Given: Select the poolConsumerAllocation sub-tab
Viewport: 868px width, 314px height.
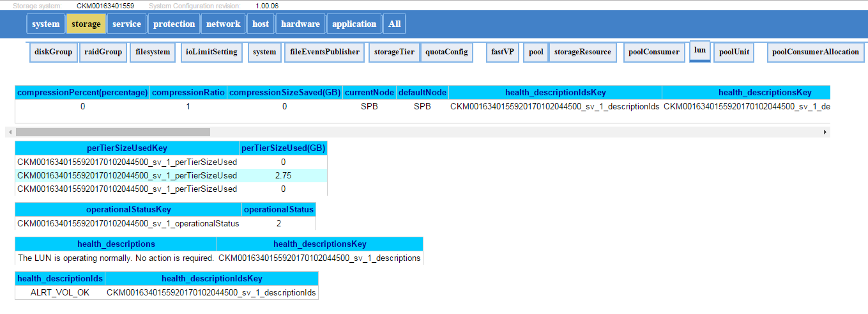Looking at the screenshot, I should point(815,52).
